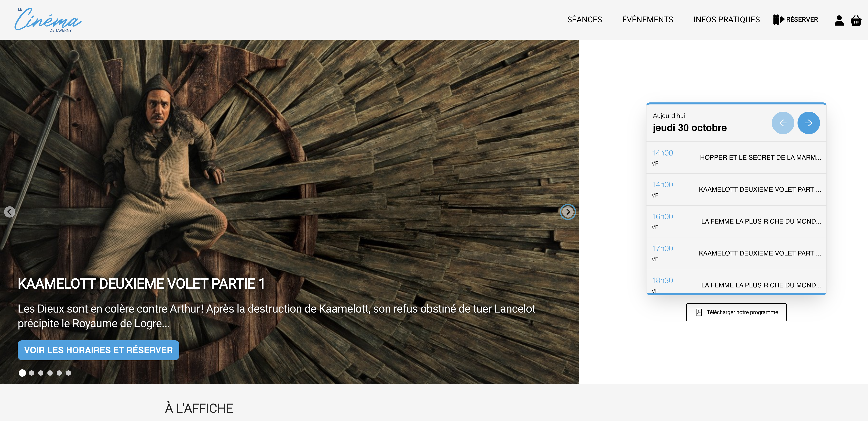This screenshot has width=868, height=421.
Task: Open the Séances menu
Action: point(584,19)
